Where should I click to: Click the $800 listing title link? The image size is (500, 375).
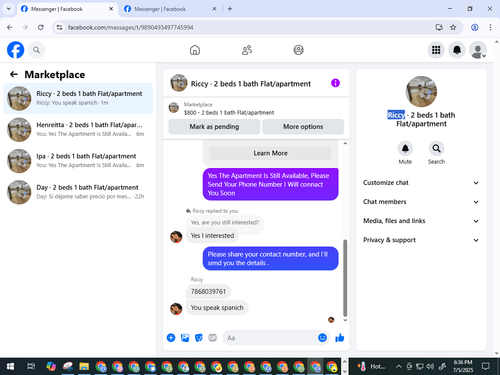pos(229,113)
